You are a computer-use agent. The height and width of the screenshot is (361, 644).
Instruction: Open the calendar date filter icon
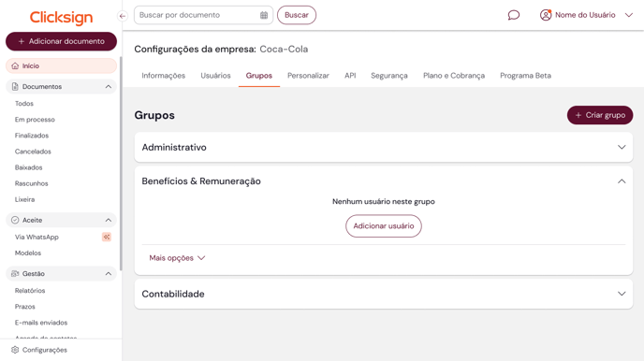tap(264, 15)
